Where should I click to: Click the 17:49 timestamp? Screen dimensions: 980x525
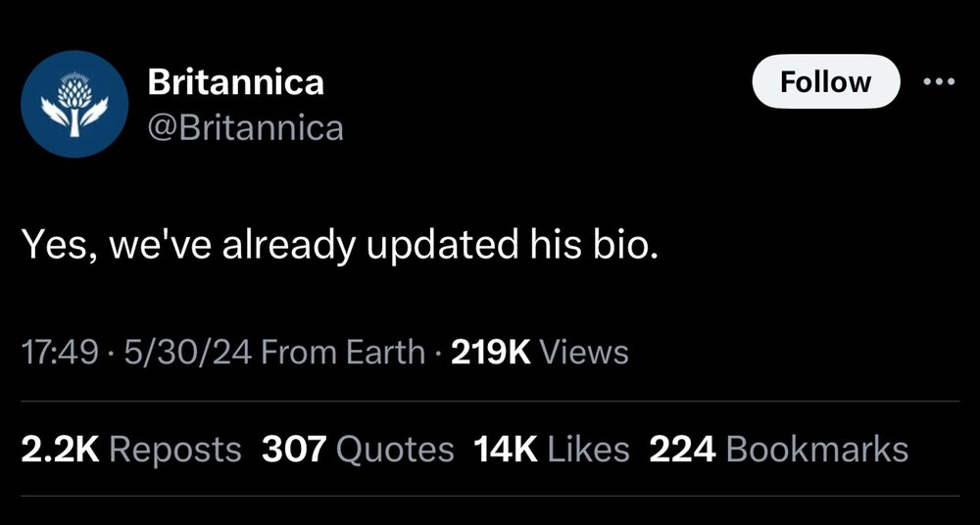[58, 352]
